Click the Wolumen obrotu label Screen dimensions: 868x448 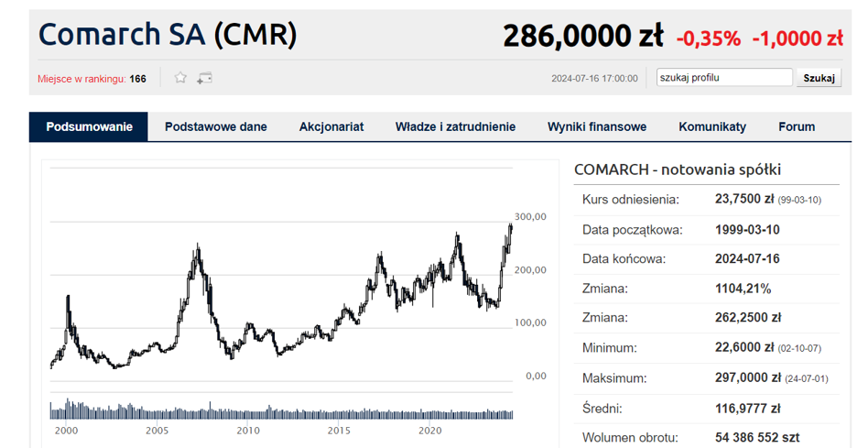(630, 438)
